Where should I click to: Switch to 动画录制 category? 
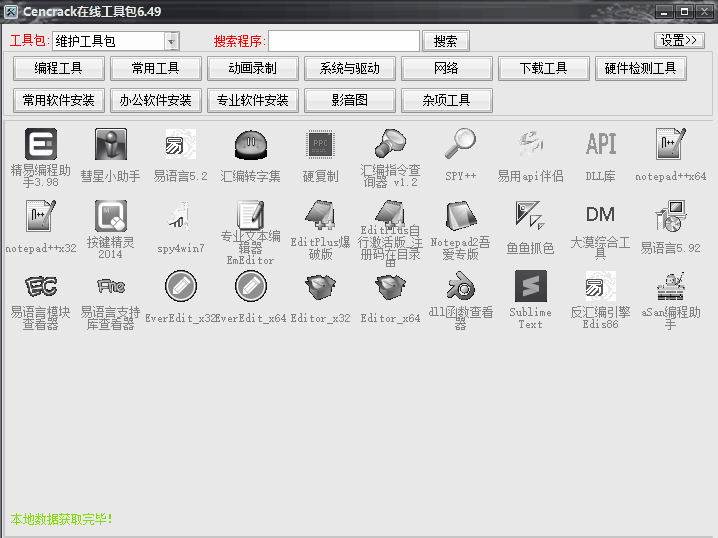[253, 68]
